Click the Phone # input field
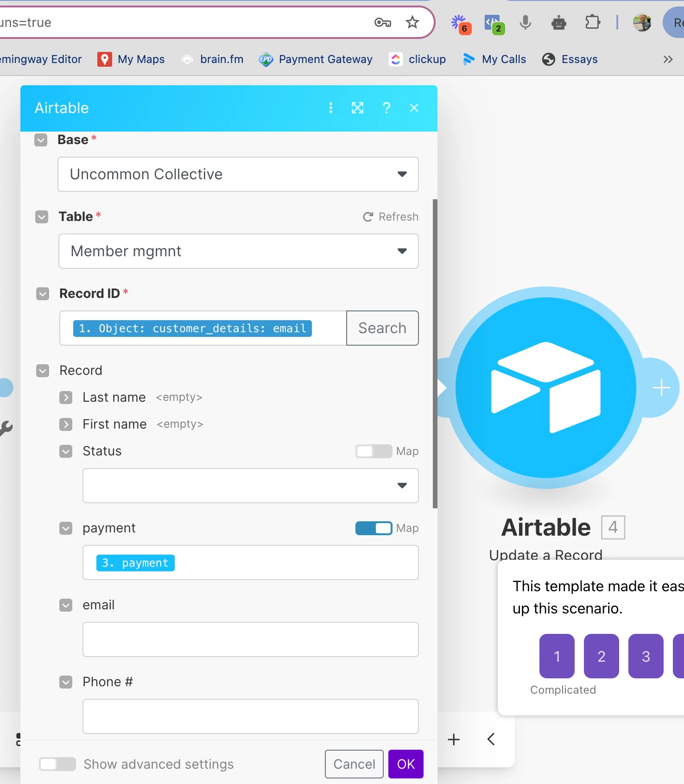The width and height of the screenshot is (684, 784). (251, 716)
